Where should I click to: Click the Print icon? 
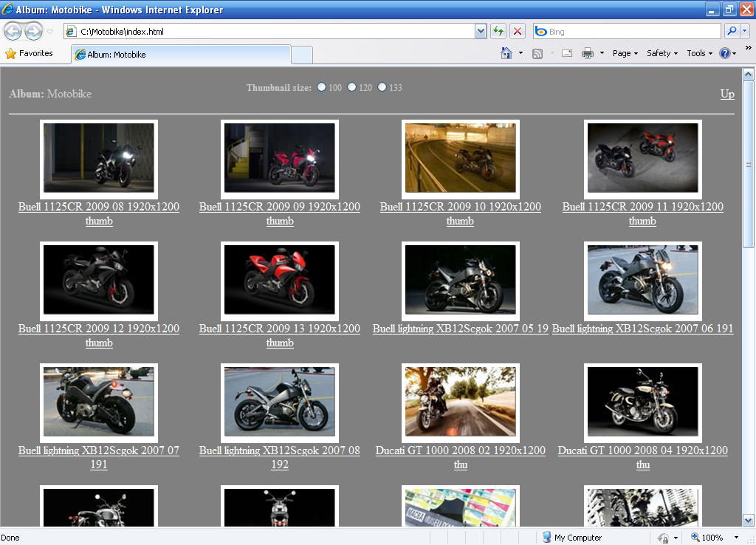point(587,53)
